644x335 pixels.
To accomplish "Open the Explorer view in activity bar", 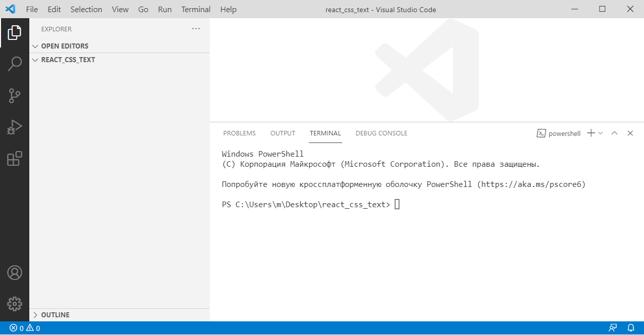I will (x=15, y=33).
